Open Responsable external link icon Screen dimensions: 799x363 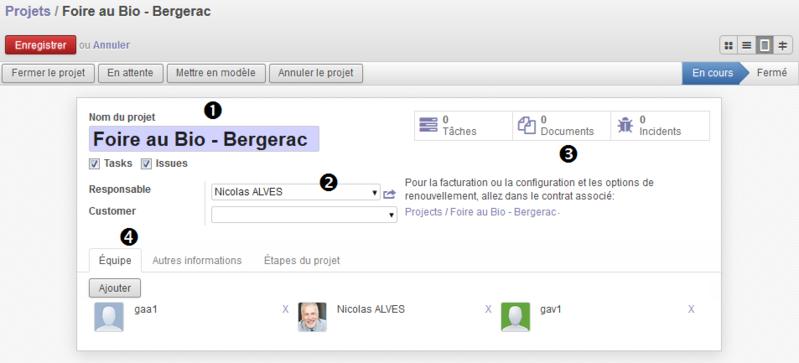click(389, 193)
